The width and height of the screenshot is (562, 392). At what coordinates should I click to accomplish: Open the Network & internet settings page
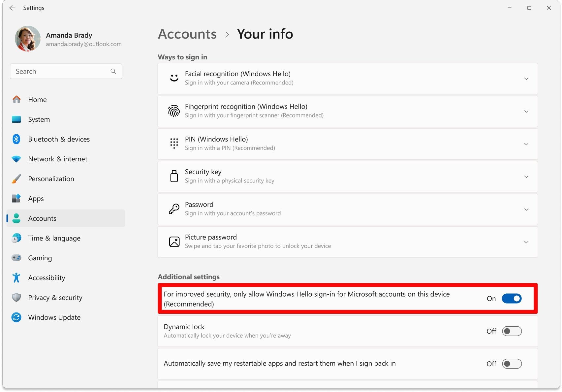tap(58, 159)
